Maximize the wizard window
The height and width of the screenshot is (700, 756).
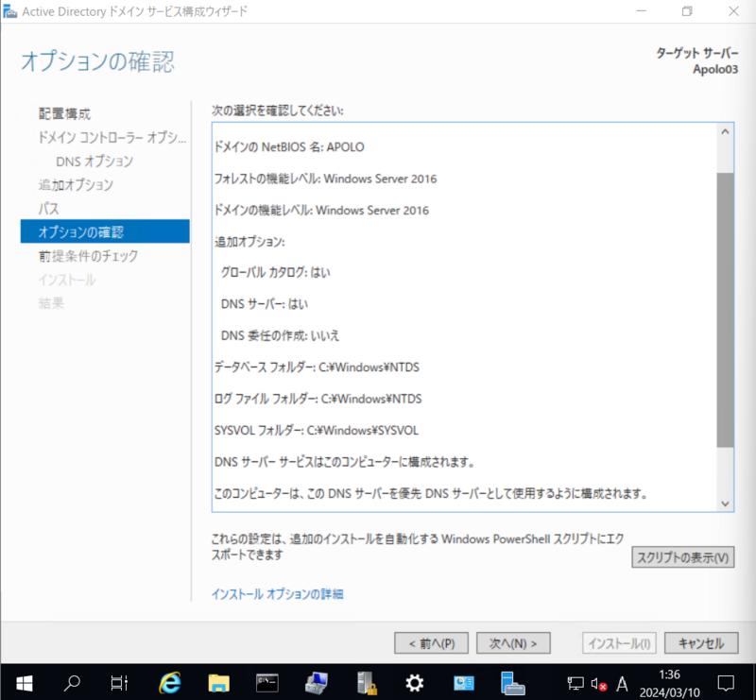pos(687,11)
